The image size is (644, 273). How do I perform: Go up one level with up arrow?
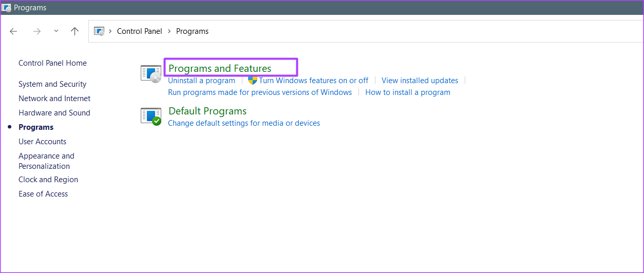pos(74,31)
